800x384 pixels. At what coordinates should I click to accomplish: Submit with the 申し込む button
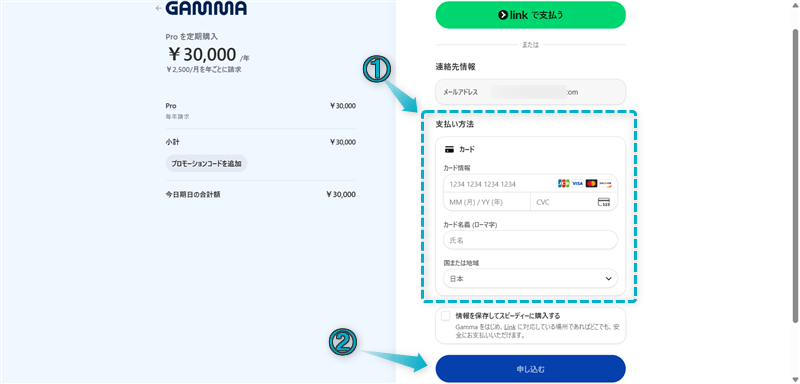click(530, 369)
